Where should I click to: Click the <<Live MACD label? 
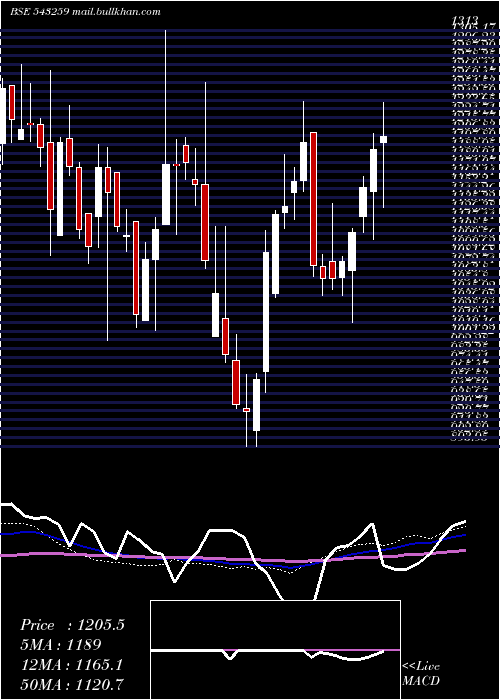click(x=421, y=674)
